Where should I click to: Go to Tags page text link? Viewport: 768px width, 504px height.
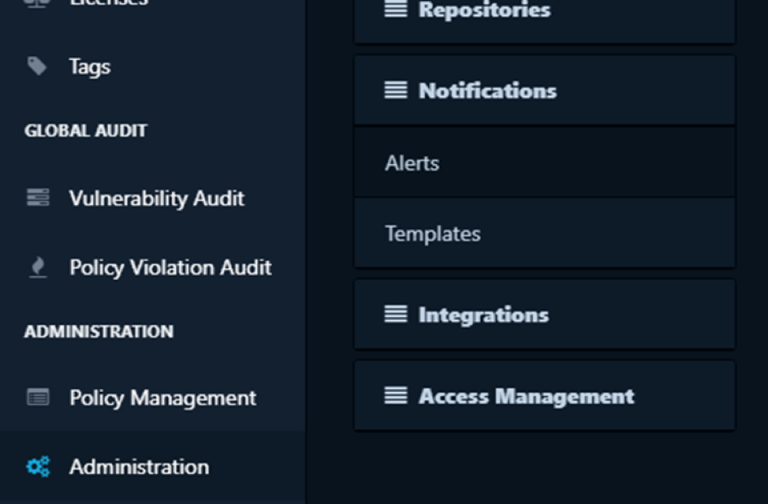click(90, 67)
